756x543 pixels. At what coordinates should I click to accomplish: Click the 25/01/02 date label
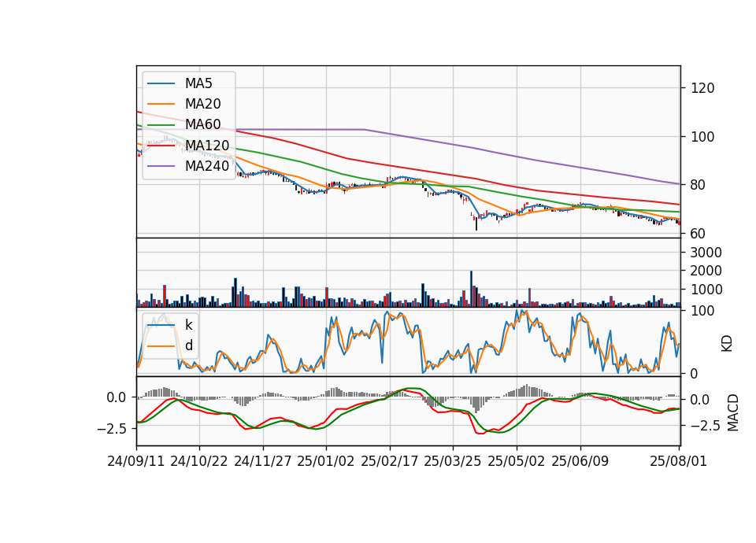pos(326,461)
